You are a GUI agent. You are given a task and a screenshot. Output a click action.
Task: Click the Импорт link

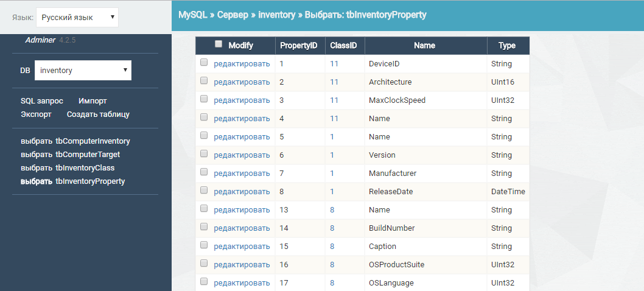(x=93, y=101)
